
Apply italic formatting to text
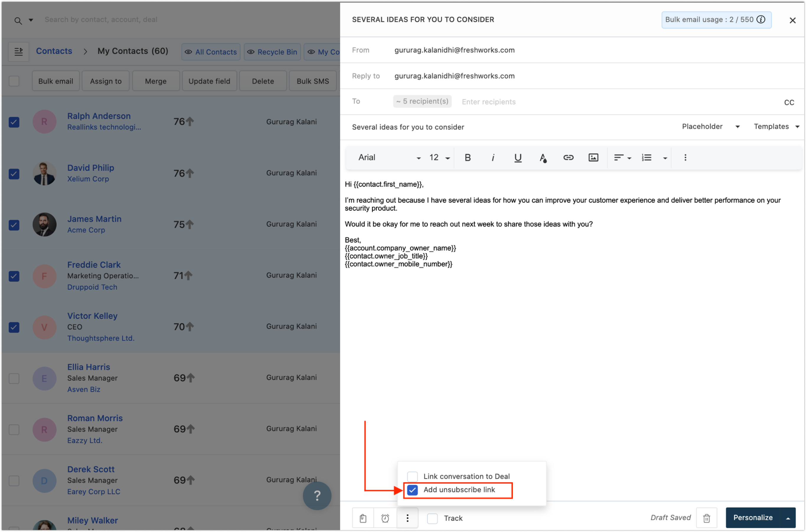coord(492,157)
